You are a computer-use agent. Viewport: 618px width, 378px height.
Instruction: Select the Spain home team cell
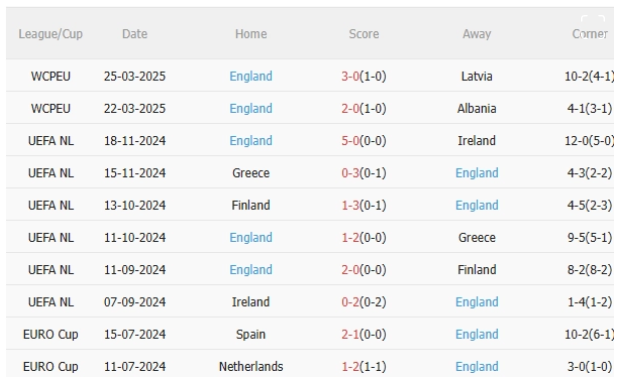[251, 335]
